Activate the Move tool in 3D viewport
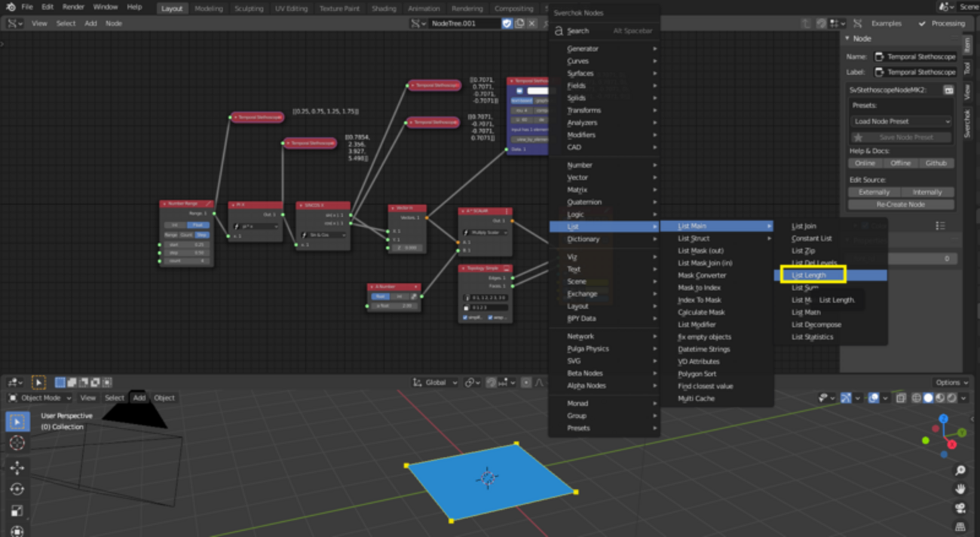The image size is (980, 537). (17, 468)
